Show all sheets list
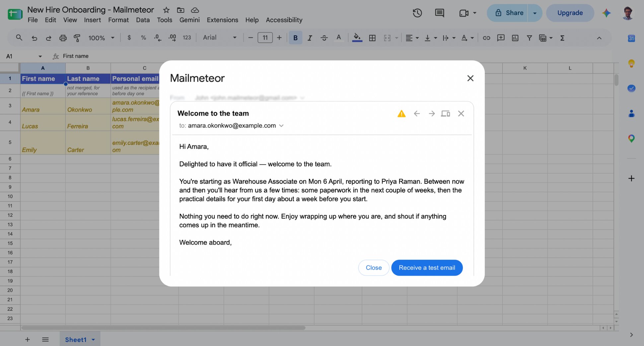 point(45,339)
